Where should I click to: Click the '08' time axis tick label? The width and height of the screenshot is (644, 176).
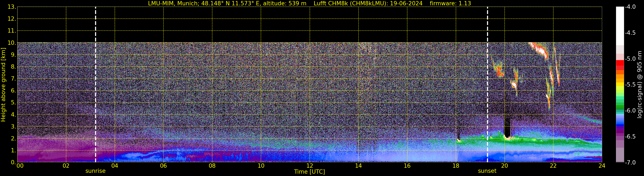(x=212, y=166)
